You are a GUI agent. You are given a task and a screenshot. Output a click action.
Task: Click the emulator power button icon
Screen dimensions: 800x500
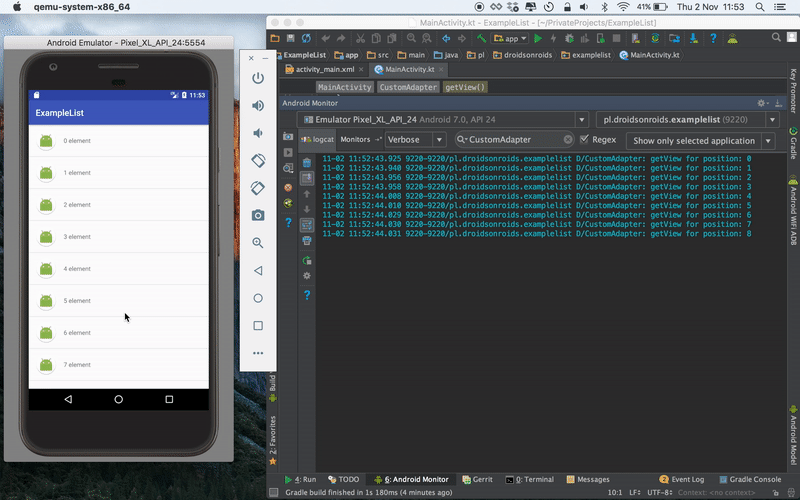point(258,78)
